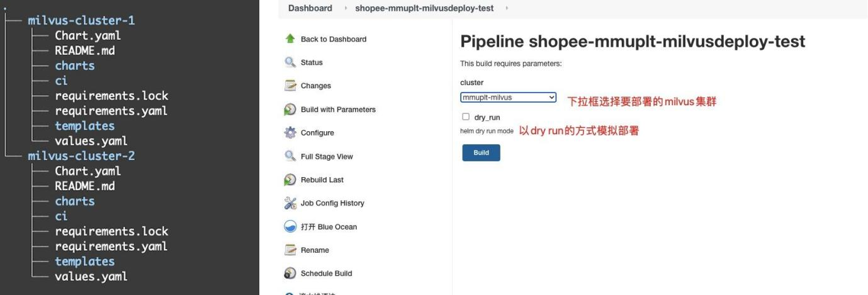Viewport: 868px width, 295px height.
Task: Select requirements.lock under milvus-cluster-2
Action: click(x=111, y=231)
